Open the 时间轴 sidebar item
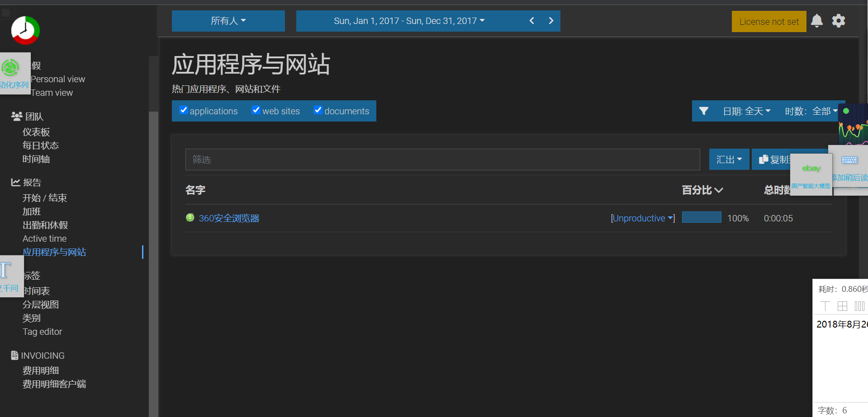 pyautogui.click(x=36, y=159)
